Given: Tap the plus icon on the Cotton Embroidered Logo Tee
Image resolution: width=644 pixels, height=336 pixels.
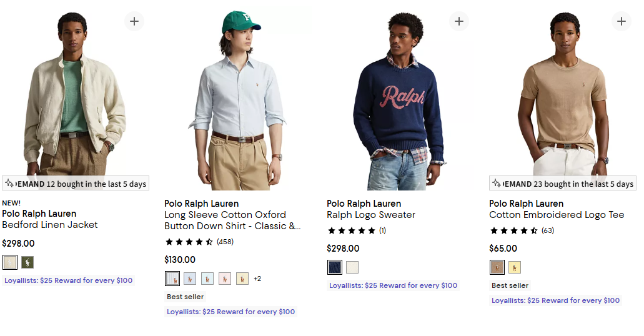Looking at the screenshot, I should tap(622, 21).
